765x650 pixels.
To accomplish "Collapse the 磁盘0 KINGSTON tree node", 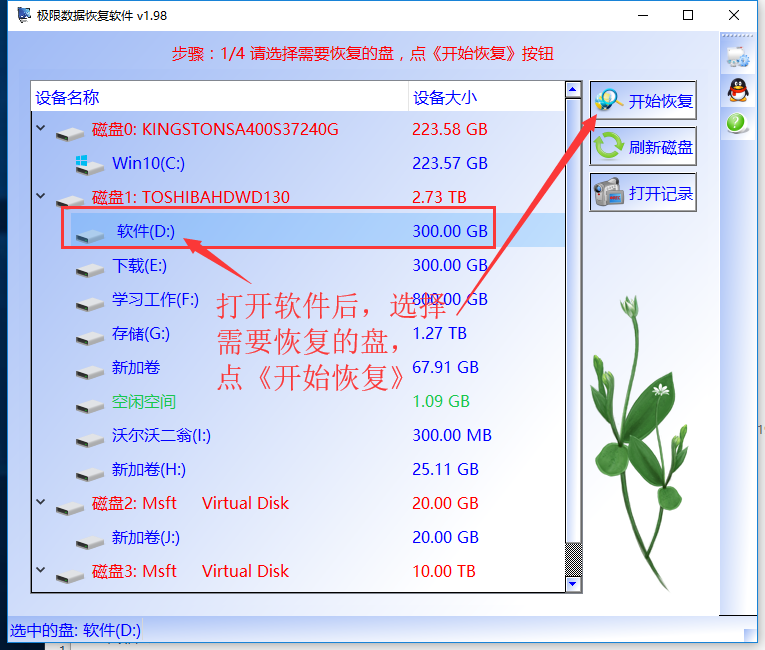I will (x=41, y=128).
